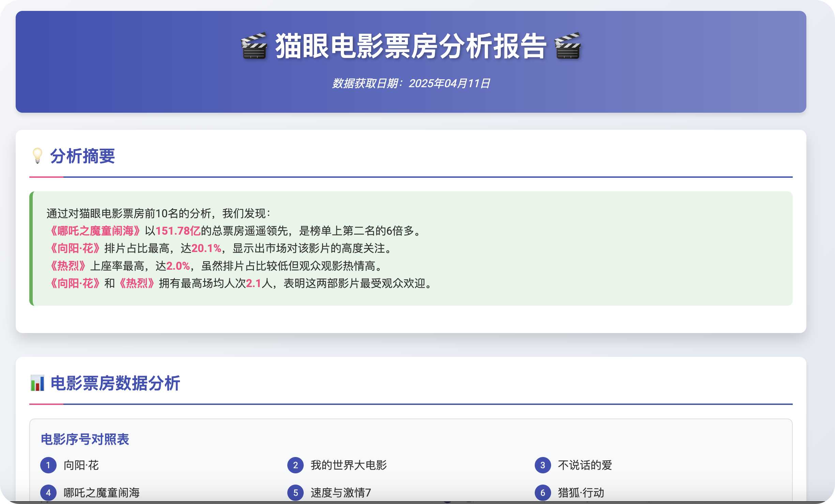The height and width of the screenshot is (504, 835).
Task: Click number badge 3 for 不说话的爱
Action: [x=543, y=465]
